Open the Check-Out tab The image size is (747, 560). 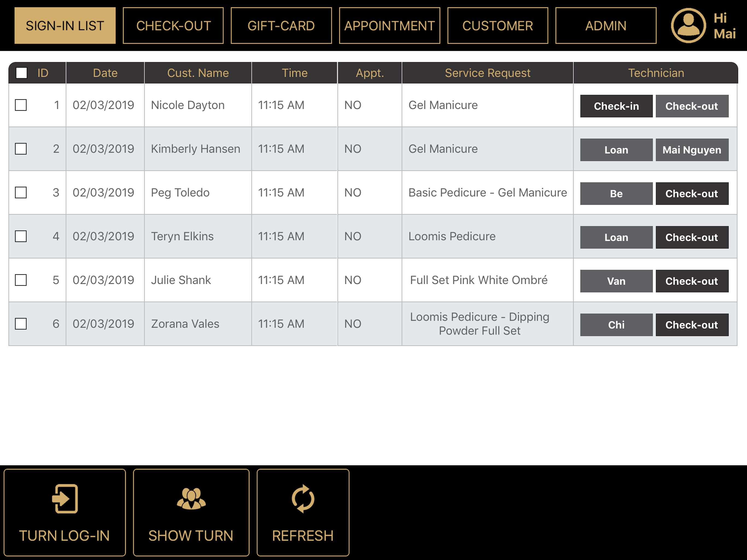[173, 26]
